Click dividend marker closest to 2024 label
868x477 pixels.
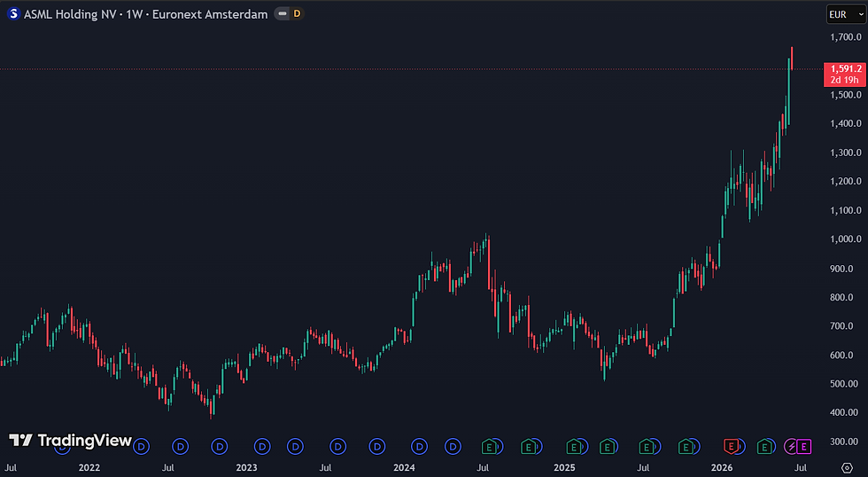pos(419,446)
